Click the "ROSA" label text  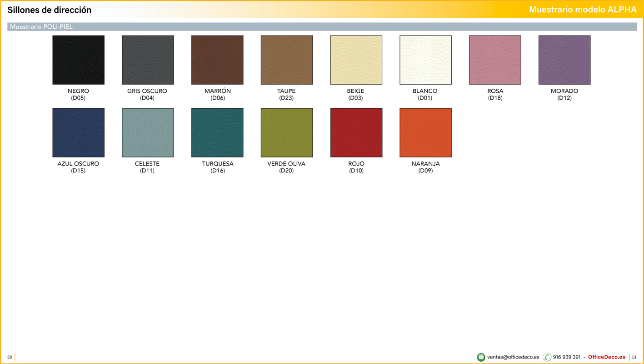pos(495,91)
